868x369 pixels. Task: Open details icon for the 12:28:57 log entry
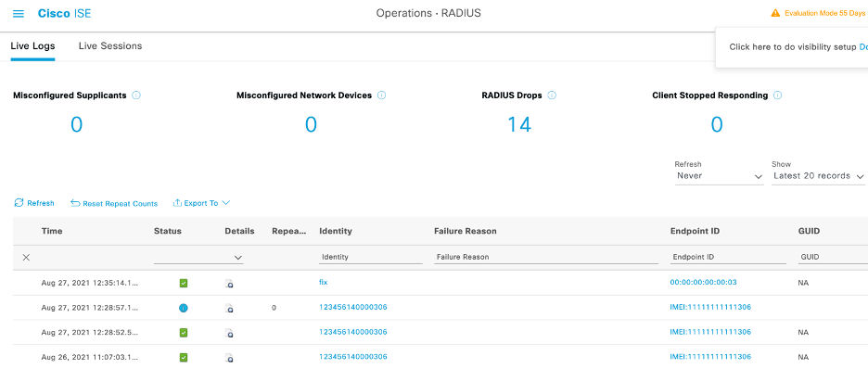[229, 308]
